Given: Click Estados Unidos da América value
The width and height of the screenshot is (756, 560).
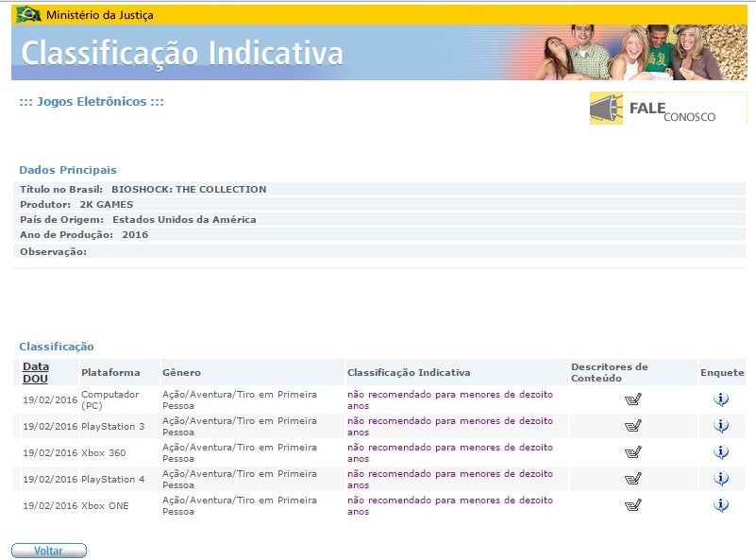Looking at the screenshot, I should [184, 219].
